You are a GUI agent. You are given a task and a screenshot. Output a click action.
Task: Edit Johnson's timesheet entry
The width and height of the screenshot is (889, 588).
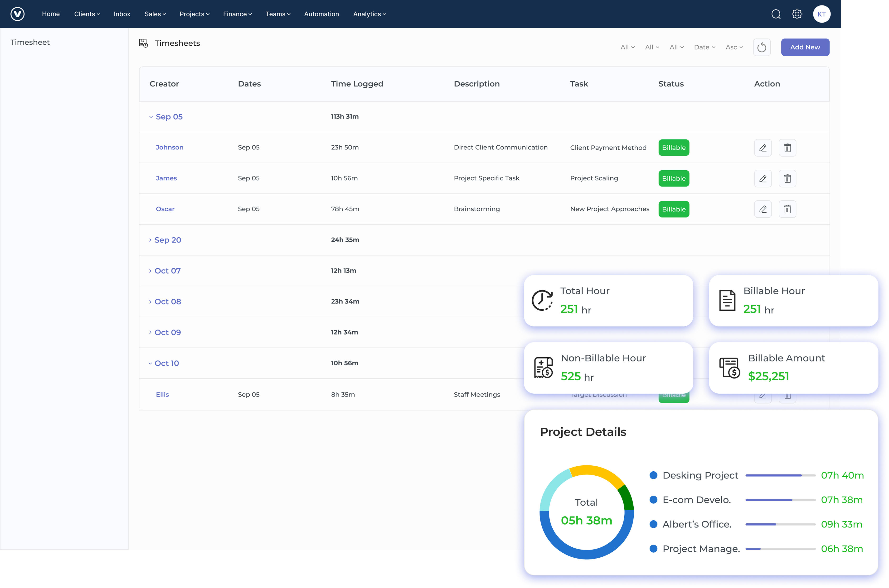pyautogui.click(x=763, y=148)
